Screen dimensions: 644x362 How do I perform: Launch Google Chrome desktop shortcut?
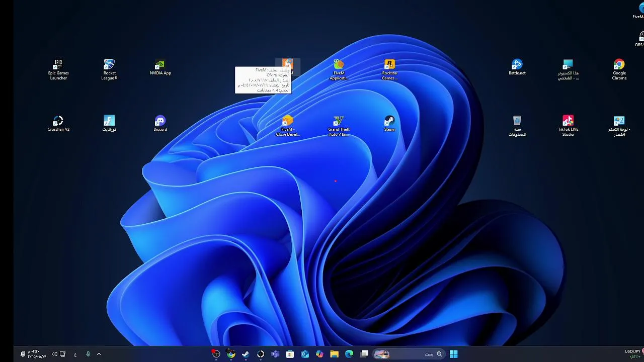pos(619,69)
